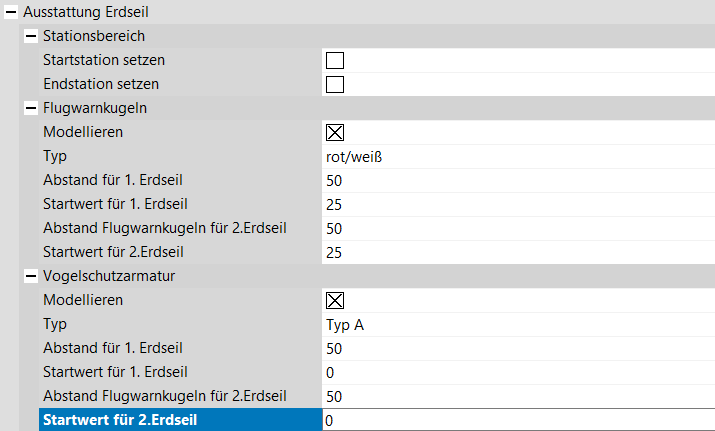The width and height of the screenshot is (715, 431).
Task: Open the rot/weiß Typ value field
Action: [x=516, y=156]
